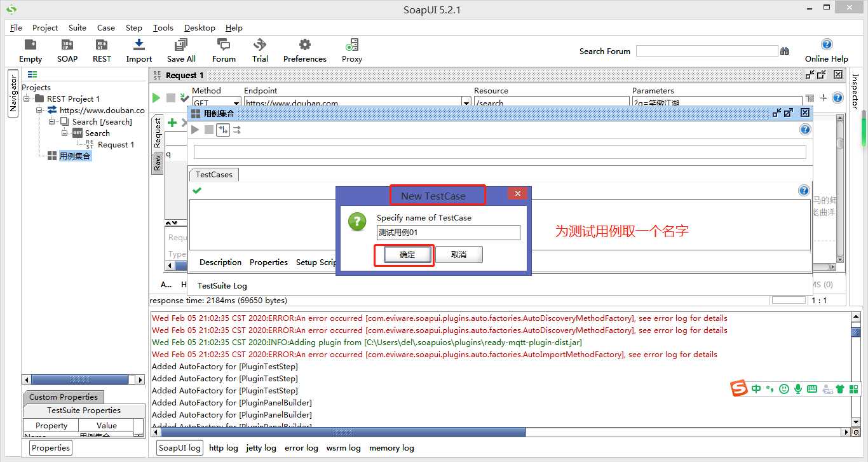
Task: Open the Suite menu
Action: (x=78, y=27)
